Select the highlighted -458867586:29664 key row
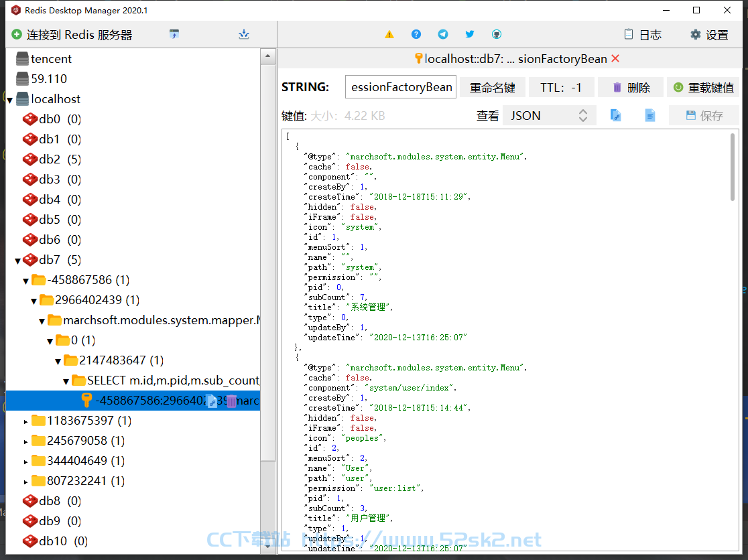 (133, 401)
